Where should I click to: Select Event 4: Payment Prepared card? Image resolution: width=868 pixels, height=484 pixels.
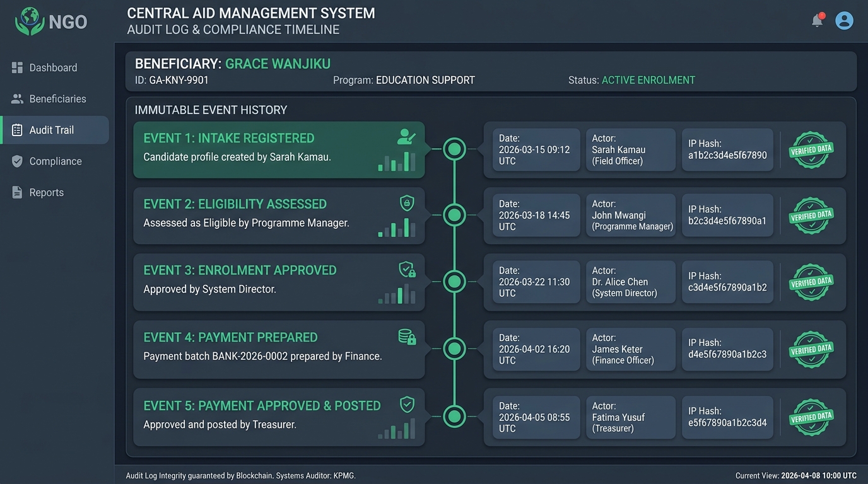pyautogui.click(x=279, y=349)
